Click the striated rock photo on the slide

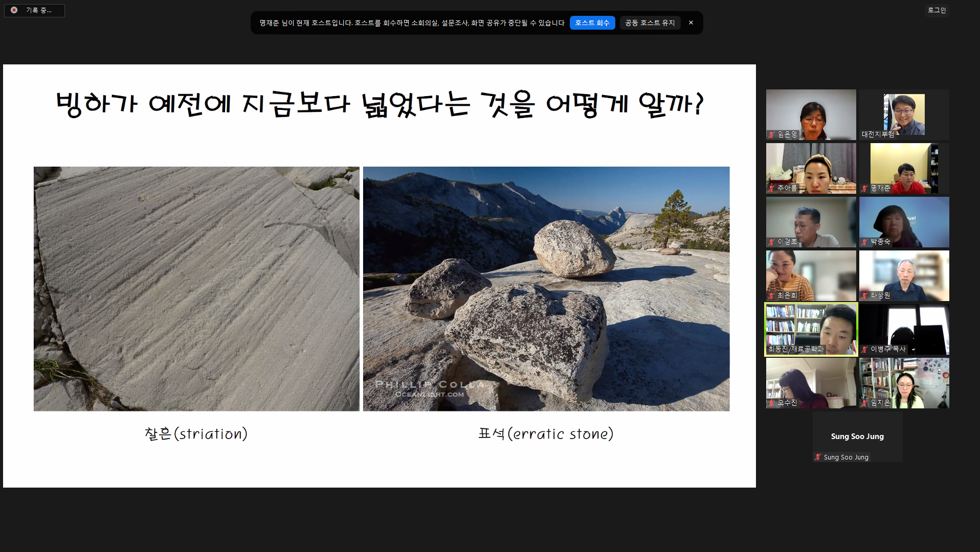(196, 289)
